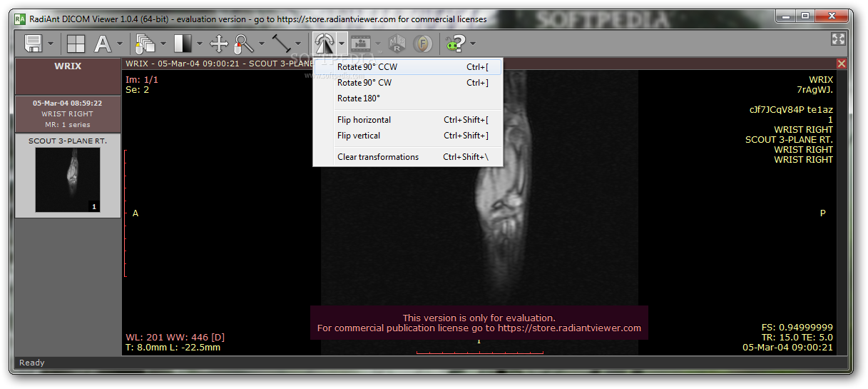Minimize the RadiAnt DICOM Viewer window

tap(787, 16)
